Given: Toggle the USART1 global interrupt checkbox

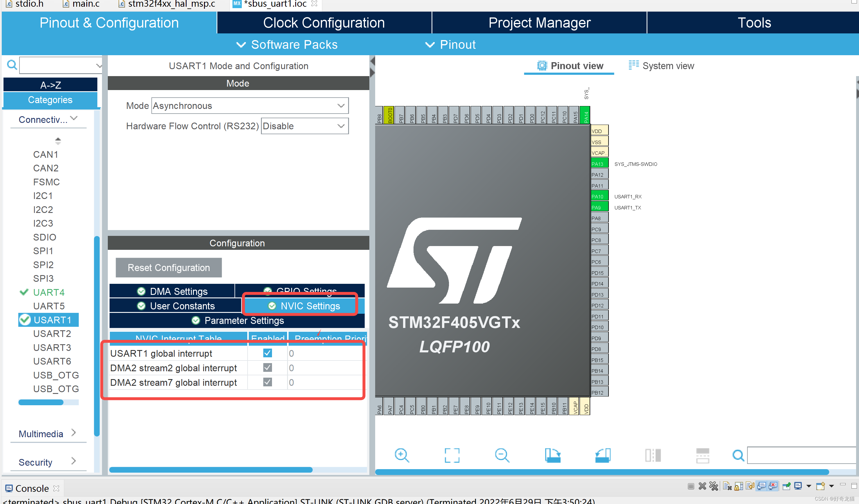Looking at the screenshot, I should (268, 353).
